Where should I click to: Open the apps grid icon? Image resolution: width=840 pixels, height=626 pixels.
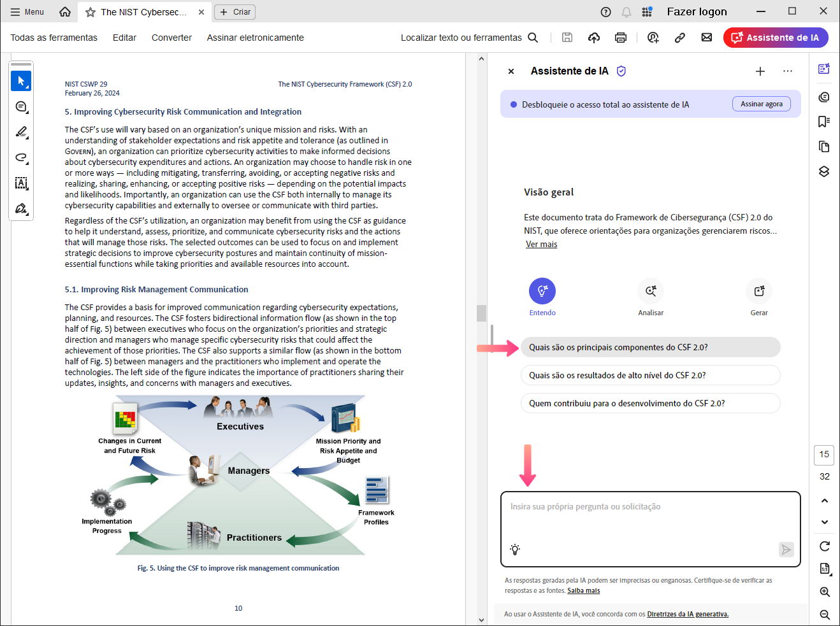coord(647,12)
